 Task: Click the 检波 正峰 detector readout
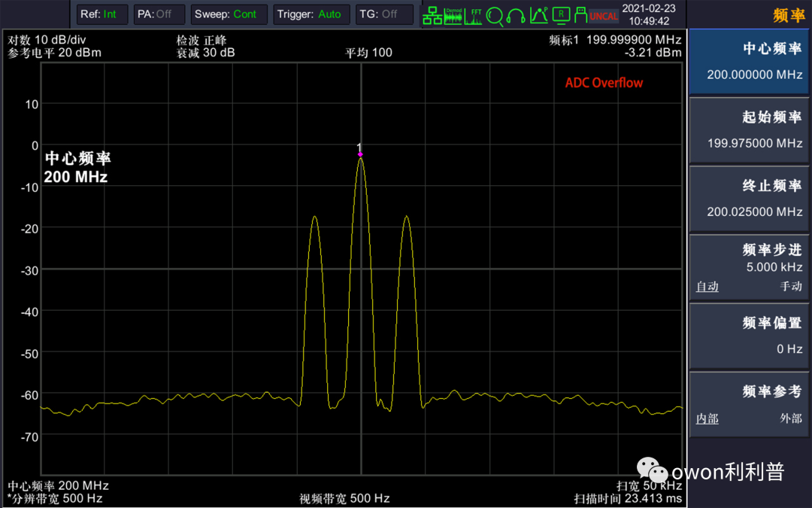click(x=201, y=40)
